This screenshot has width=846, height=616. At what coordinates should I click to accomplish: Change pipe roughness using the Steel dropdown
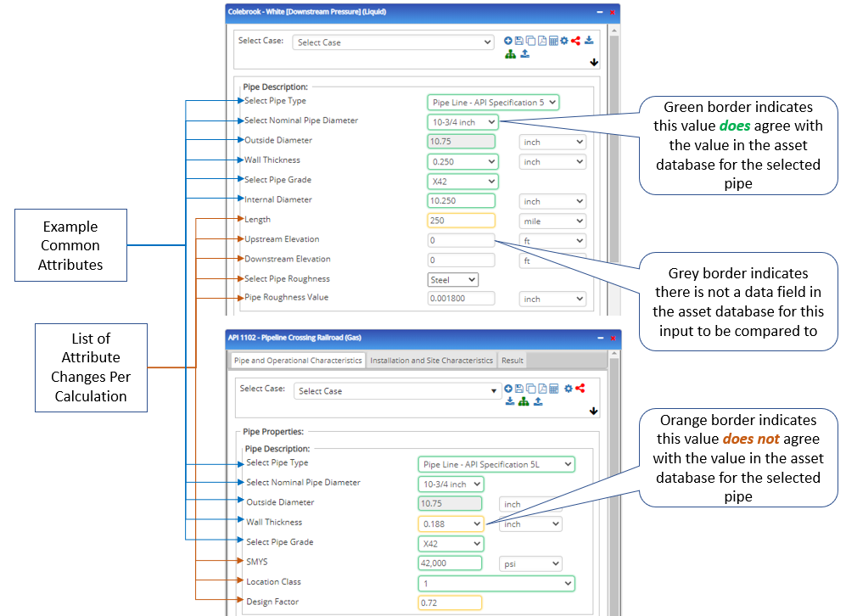tap(453, 279)
